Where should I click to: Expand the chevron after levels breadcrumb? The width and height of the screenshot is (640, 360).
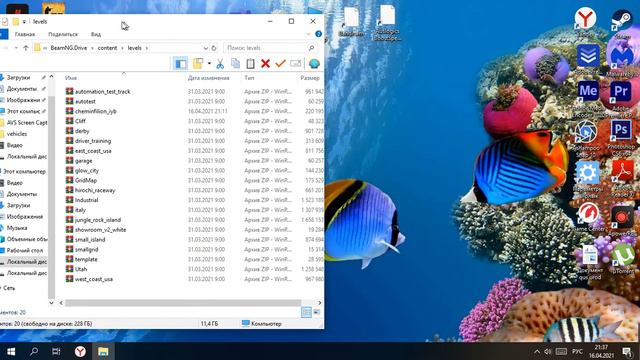click(147, 48)
